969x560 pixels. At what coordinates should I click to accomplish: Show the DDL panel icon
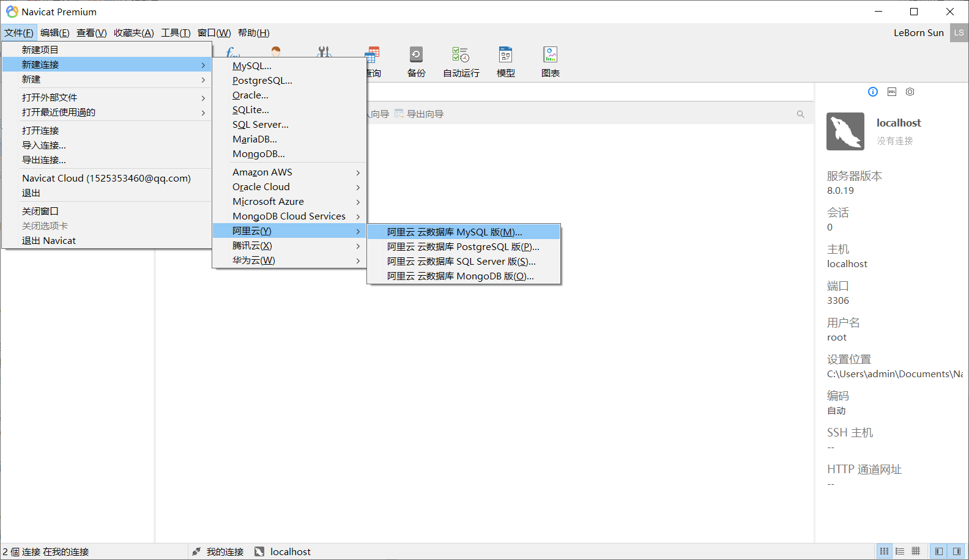point(892,92)
